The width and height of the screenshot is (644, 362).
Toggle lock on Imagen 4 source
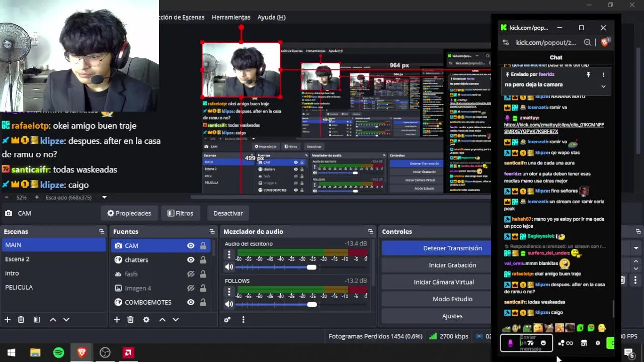[203, 288]
